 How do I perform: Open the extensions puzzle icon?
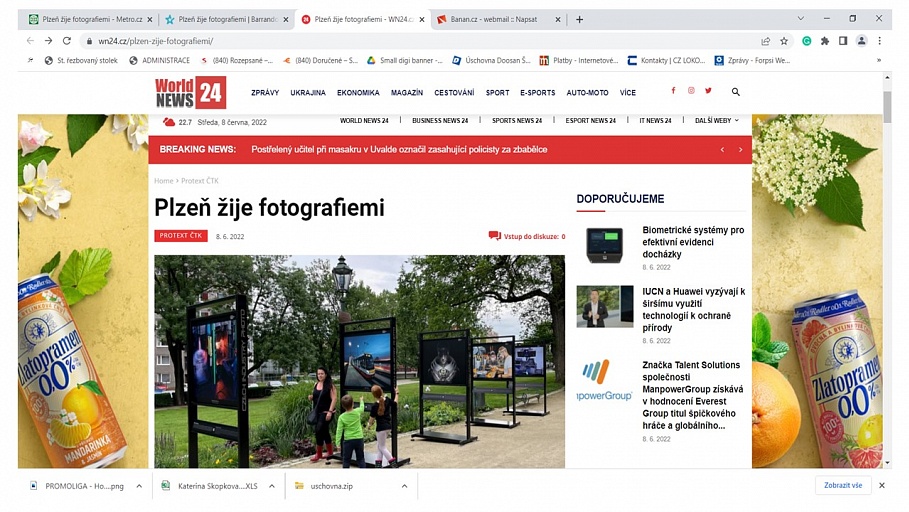pos(824,41)
